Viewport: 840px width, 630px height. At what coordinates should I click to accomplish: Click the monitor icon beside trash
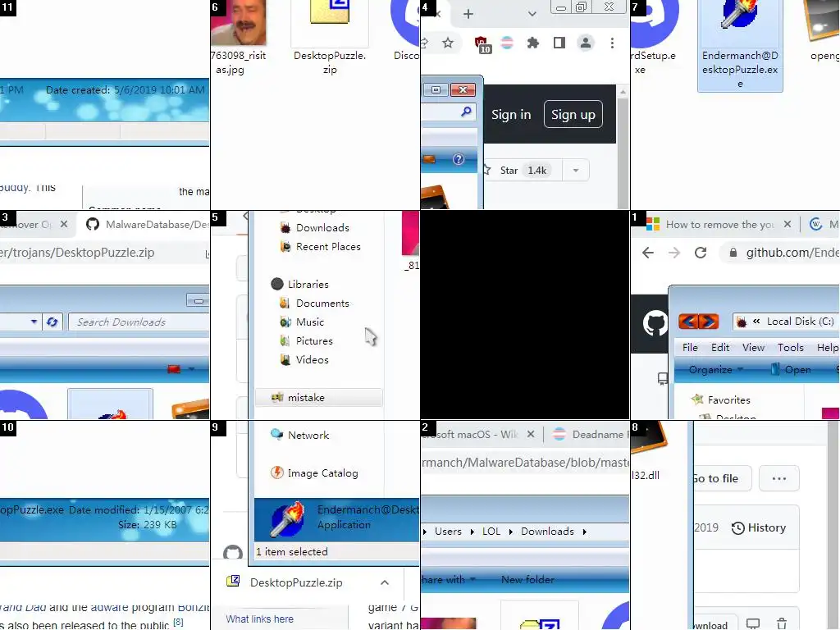pyautogui.click(x=753, y=623)
